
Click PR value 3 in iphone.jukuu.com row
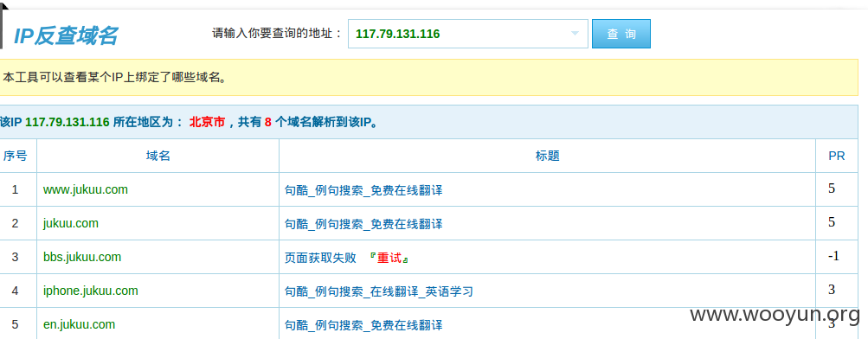[832, 290]
